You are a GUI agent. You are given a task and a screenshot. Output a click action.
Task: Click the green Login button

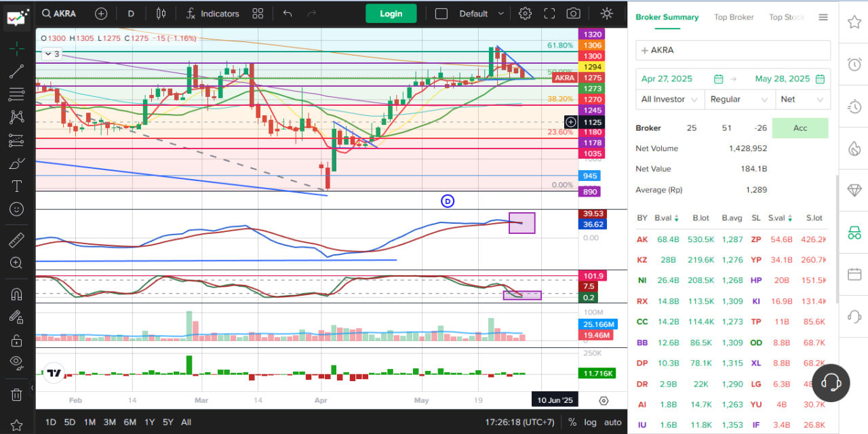391,13
